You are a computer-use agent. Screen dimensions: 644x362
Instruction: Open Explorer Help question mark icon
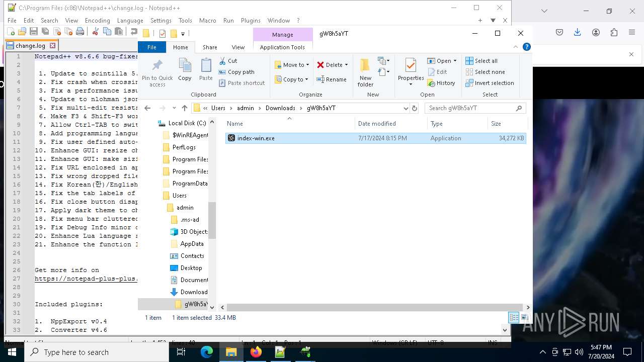pyautogui.click(x=527, y=47)
